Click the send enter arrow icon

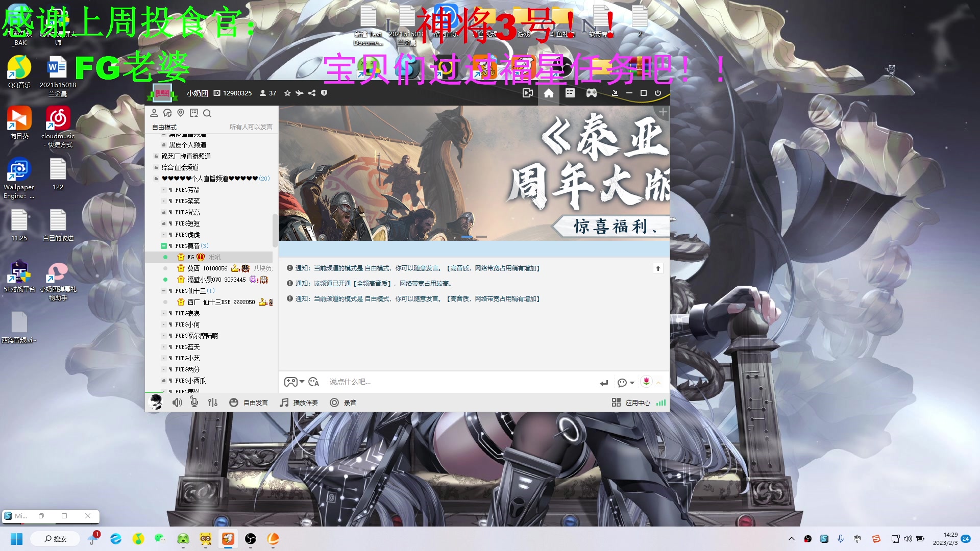coord(604,383)
